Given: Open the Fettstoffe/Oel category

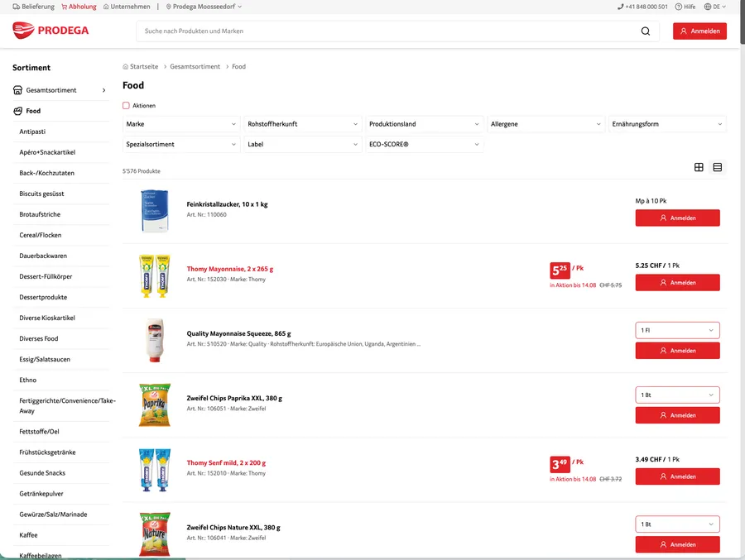Looking at the screenshot, I should click(x=39, y=432).
